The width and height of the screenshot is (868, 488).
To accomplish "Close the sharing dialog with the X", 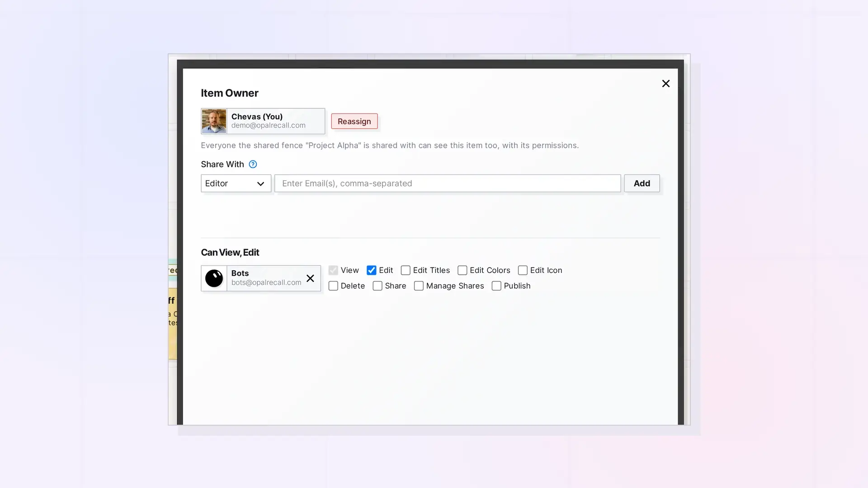I will 665,84.
